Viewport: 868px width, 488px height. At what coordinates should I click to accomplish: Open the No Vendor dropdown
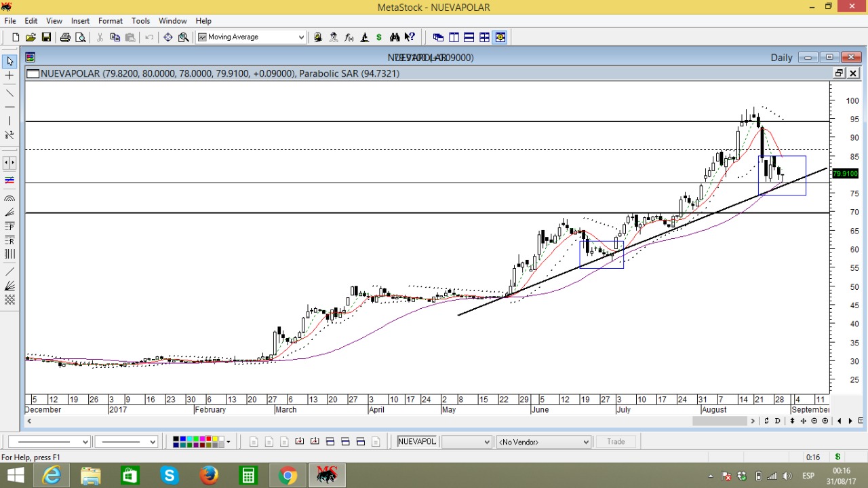pyautogui.click(x=586, y=442)
